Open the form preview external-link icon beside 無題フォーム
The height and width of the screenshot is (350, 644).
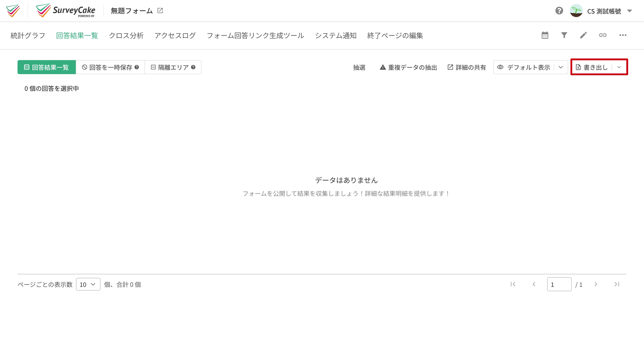(160, 11)
